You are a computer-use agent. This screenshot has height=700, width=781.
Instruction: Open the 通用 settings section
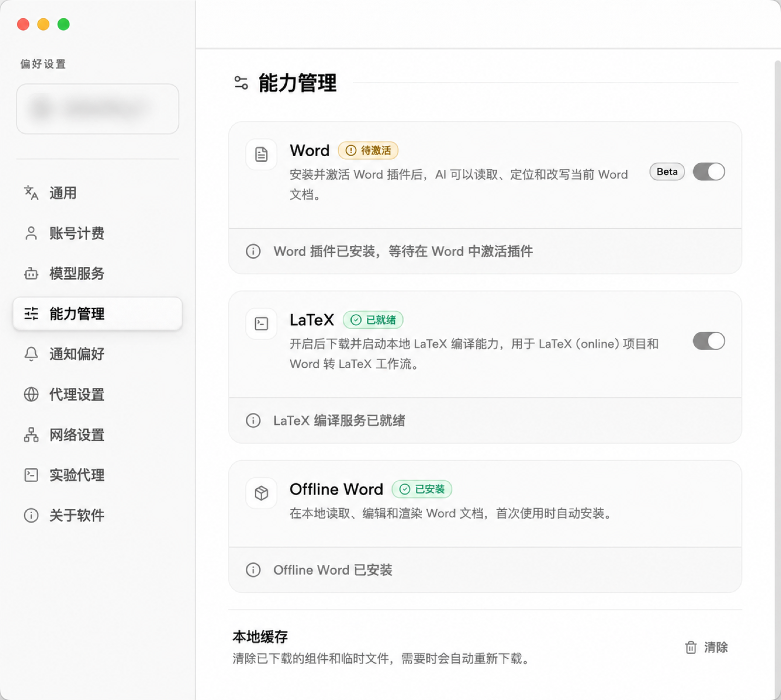[97, 193]
